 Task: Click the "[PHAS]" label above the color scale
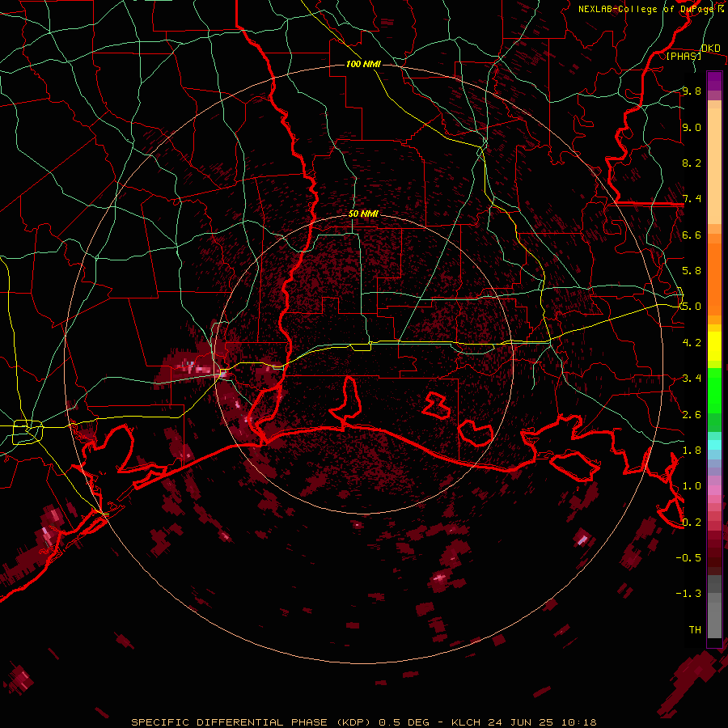point(684,56)
